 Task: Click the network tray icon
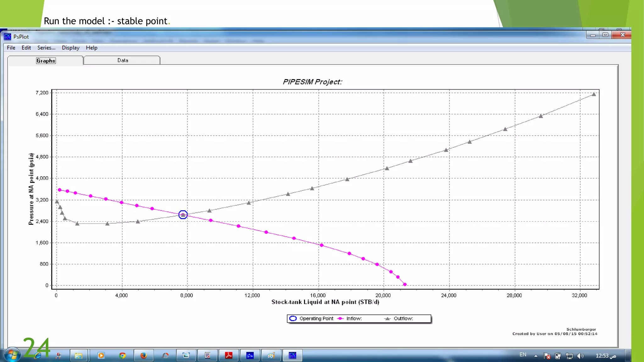569,356
